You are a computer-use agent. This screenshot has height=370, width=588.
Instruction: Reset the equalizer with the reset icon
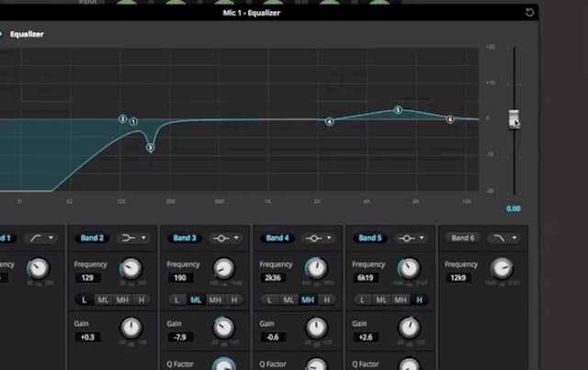point(529,12)
